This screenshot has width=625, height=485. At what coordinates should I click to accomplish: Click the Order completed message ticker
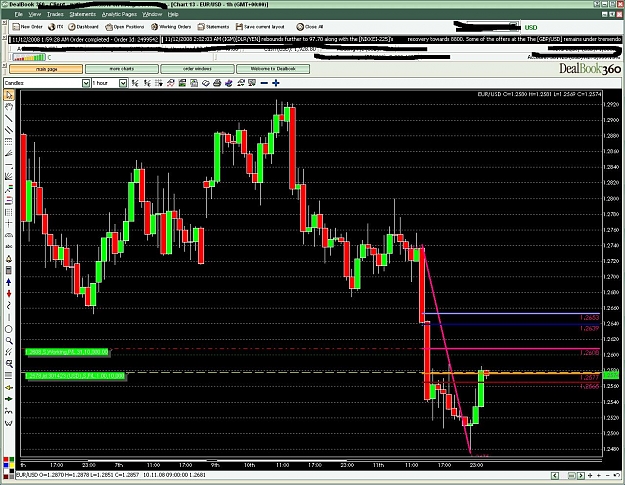pos(85,39)
